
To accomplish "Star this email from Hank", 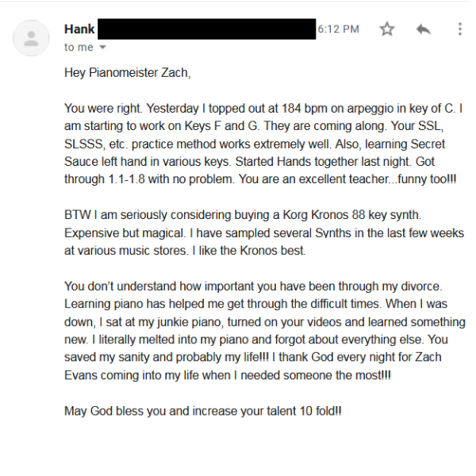I will pyautogui.click(x=387, y=29).
